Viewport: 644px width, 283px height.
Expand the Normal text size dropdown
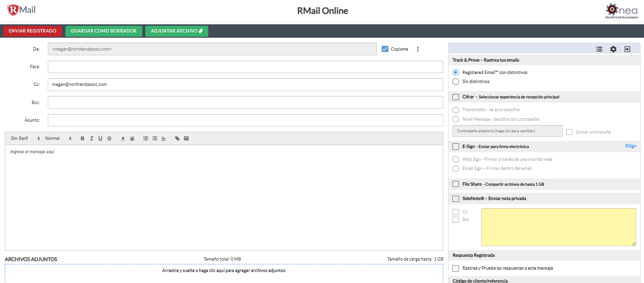tap(58, 138)
